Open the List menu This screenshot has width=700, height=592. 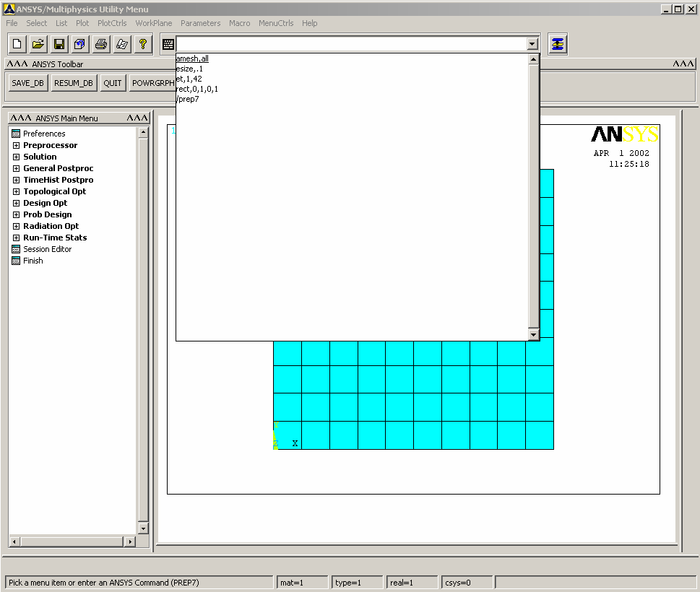tap(61, 23)
